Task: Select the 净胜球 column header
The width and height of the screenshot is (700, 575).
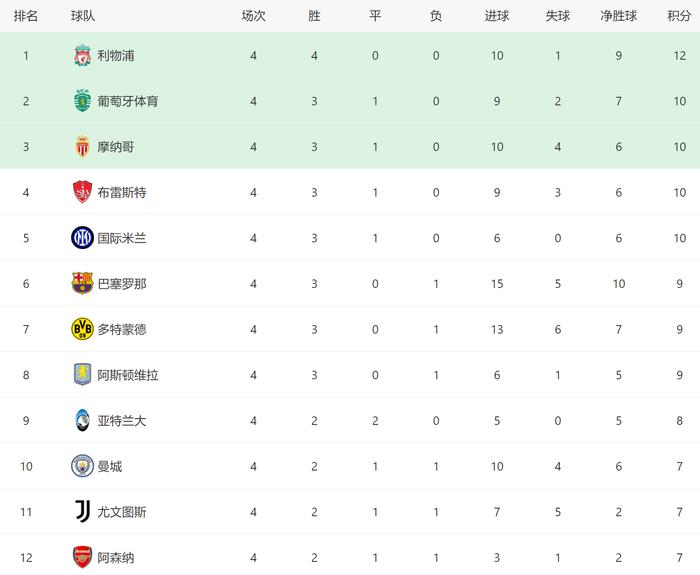Action: 619,16
